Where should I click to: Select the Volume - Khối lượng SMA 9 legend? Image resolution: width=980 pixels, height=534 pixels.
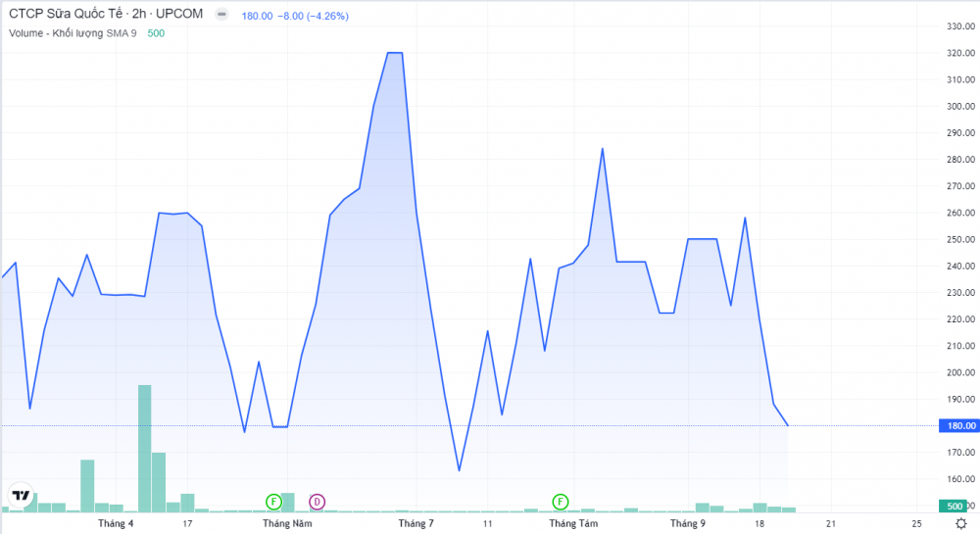[73, 33]
